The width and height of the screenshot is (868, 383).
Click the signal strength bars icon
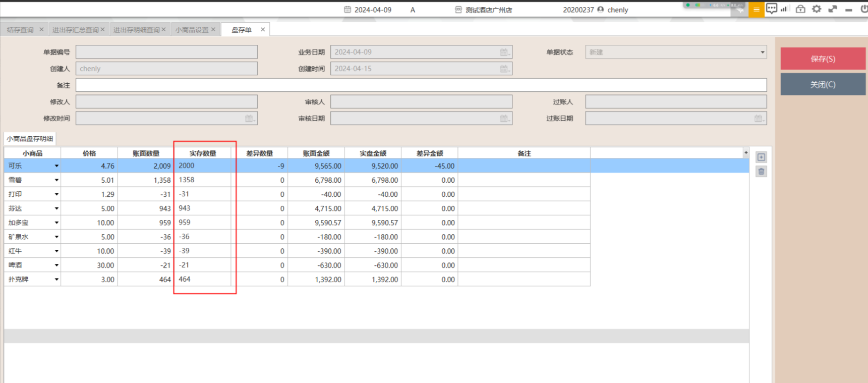pos(784,9)
